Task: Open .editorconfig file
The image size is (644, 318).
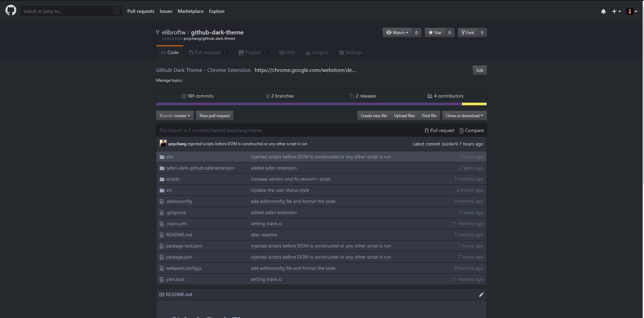Action: tap(179, 201)
